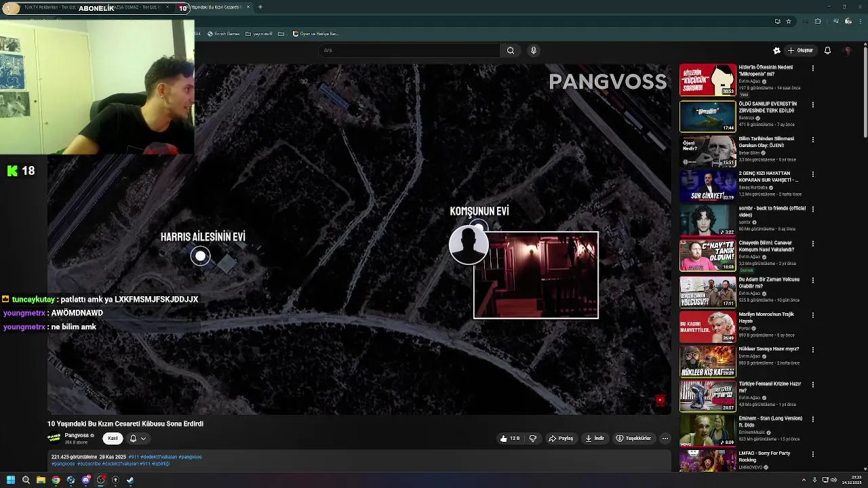Open the media control playlist icon
This screenshot has width=868, height=488.
[x=835, y=21]
